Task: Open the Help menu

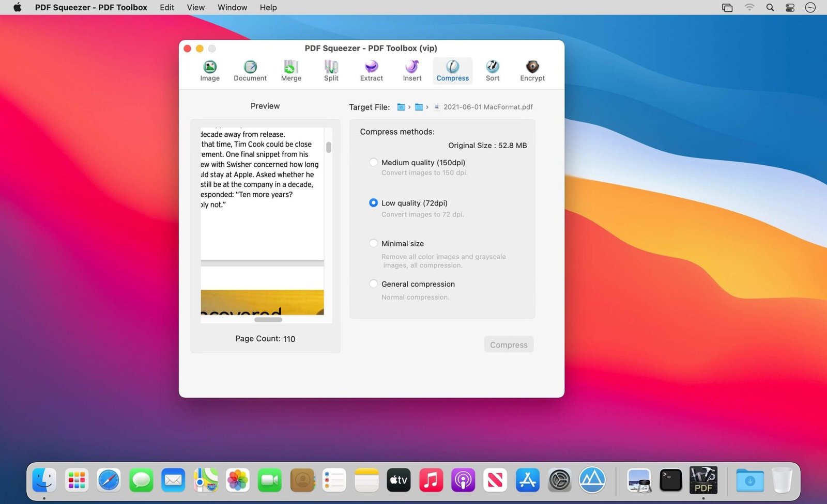Action: pyautogui.click(x=268, y=7)
